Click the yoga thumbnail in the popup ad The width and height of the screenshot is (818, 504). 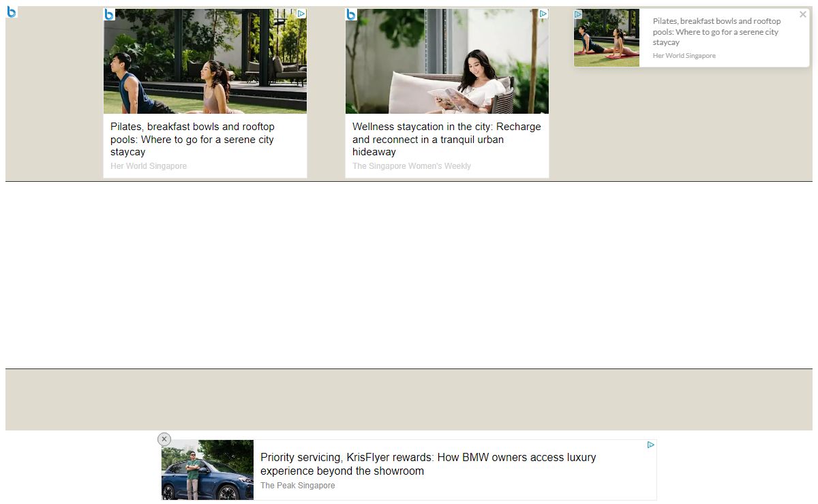coord(607,38)
